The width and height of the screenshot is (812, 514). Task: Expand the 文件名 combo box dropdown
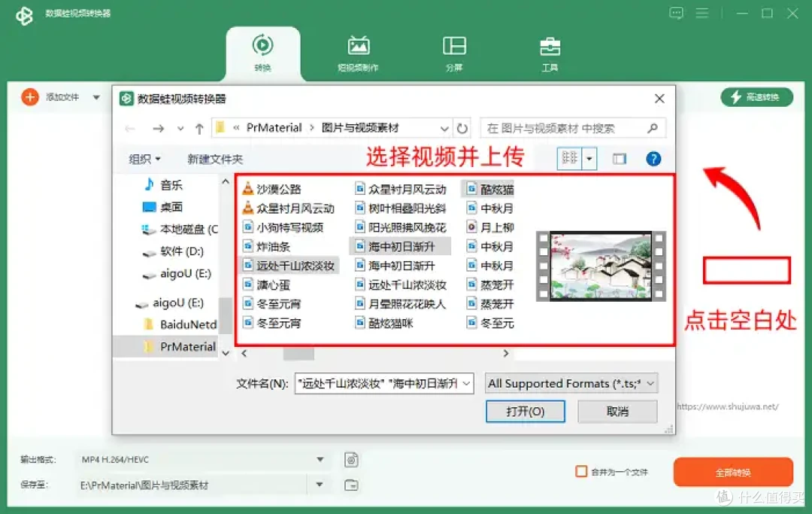point(467,383)
